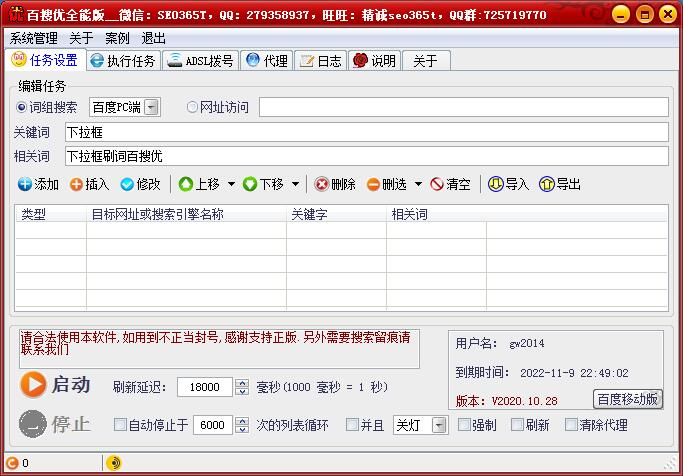This screenshot has width=683, height=476.
Task: Toggle the 刷新 checkbox
Action: pos(517,425)
